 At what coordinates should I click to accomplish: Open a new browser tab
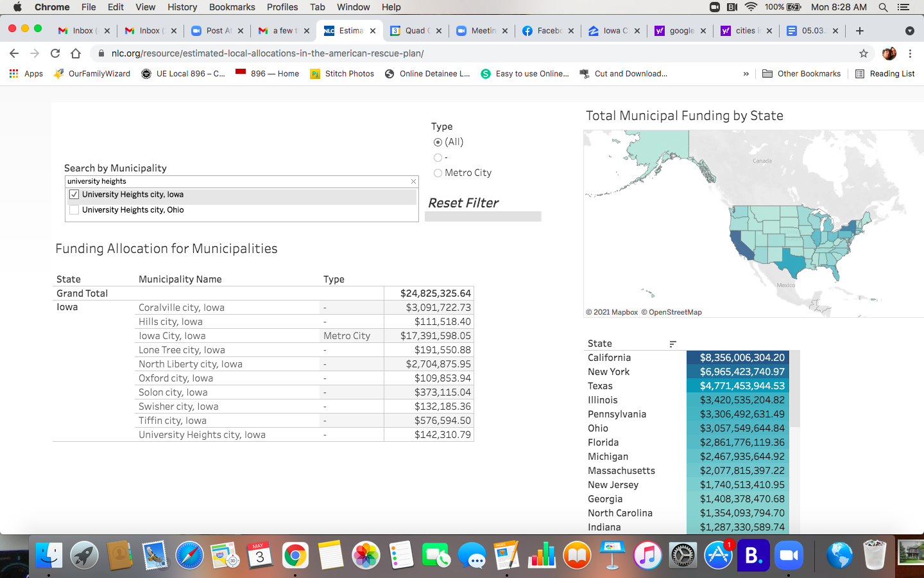click(860, 31)
